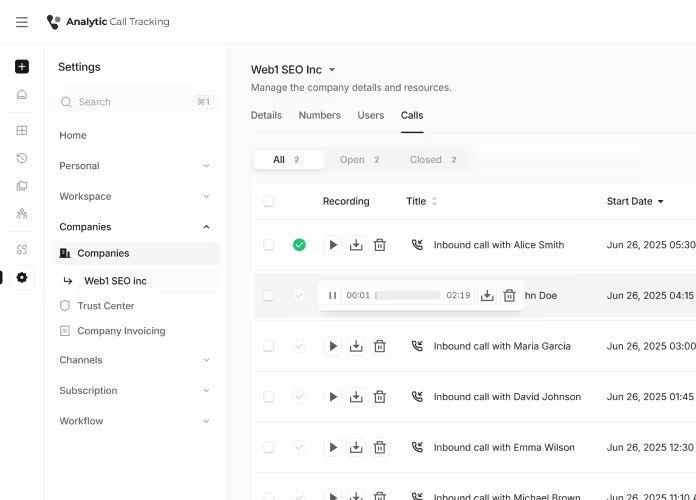This screenshot has width=696, height=500.
Task: Check the box for the Alice Smith call
Action: (x=268, y=245)
